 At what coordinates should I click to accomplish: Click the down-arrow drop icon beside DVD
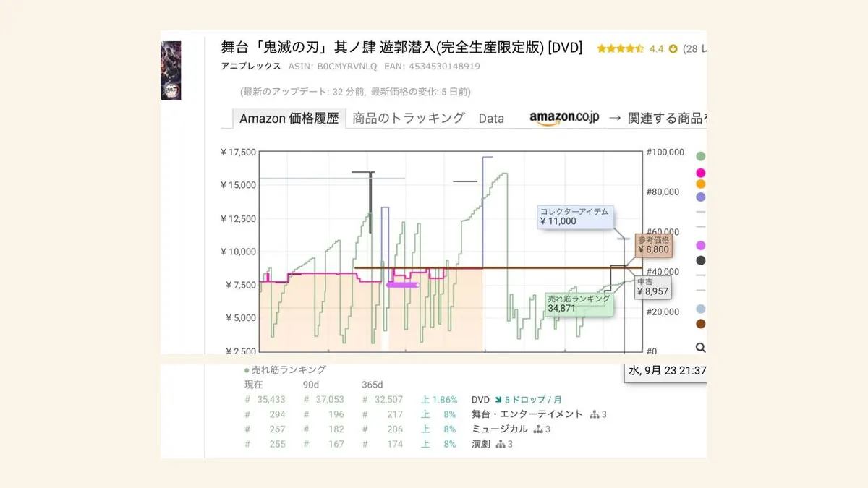498,399
